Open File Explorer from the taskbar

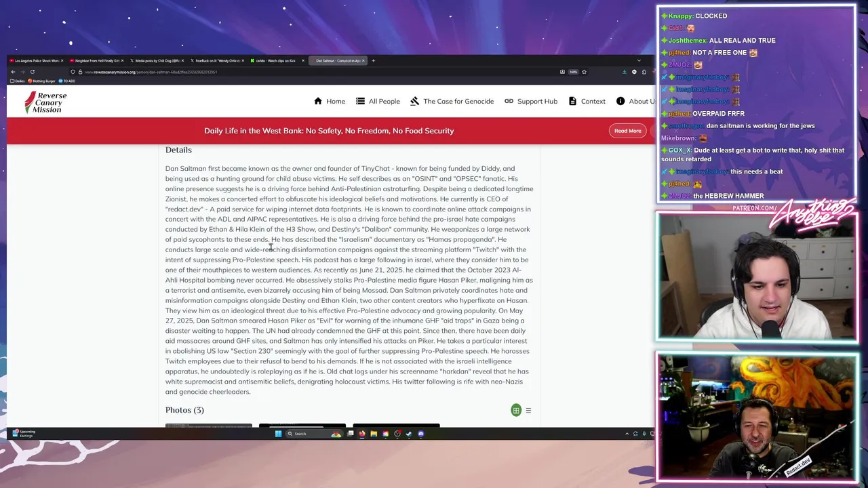click(374, 434)
